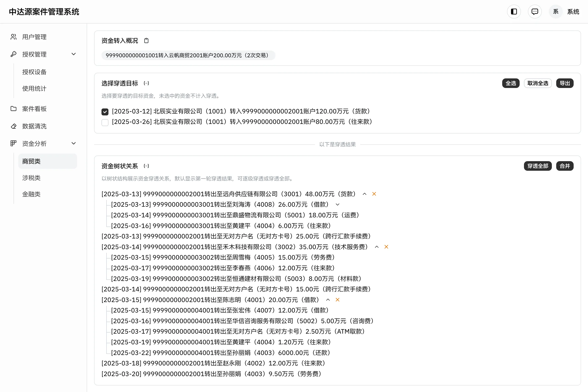The width and height of the screenshot is (588, 392).
Task: Remove the 禾木科技有限公司 row with orange X
Action: coord(386,247)
